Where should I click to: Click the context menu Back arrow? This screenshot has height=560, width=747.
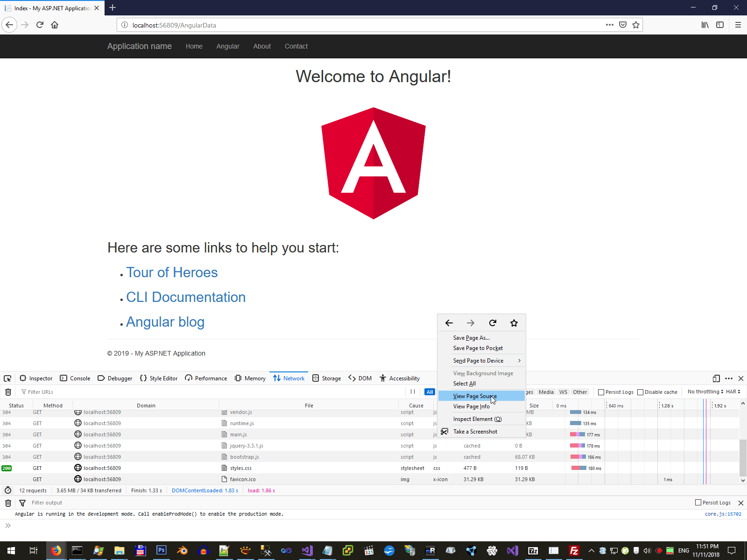pyautogui.click(x=449, y=323)
